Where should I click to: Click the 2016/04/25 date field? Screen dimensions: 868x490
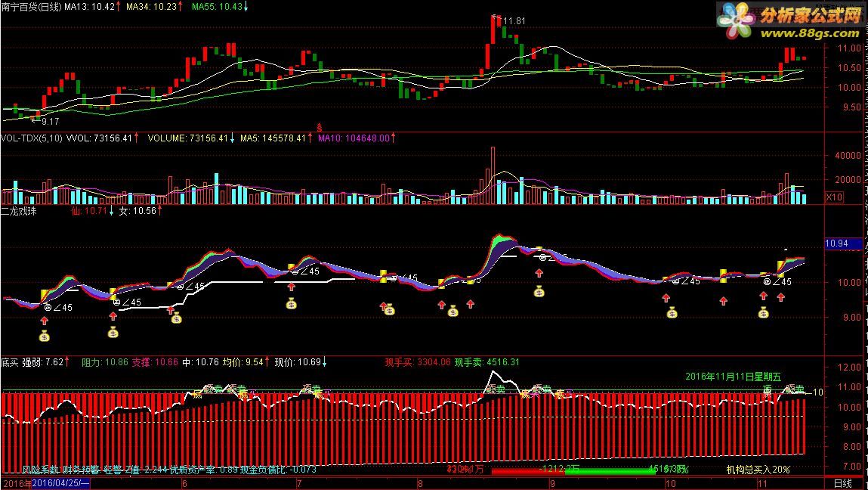pos(61,483)
